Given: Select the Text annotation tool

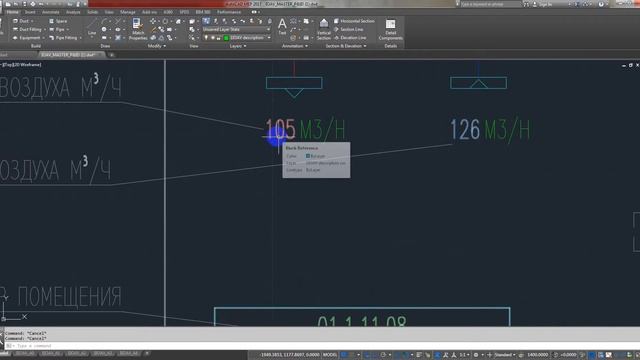Looking at the screenshot, I should coord(282,27).
